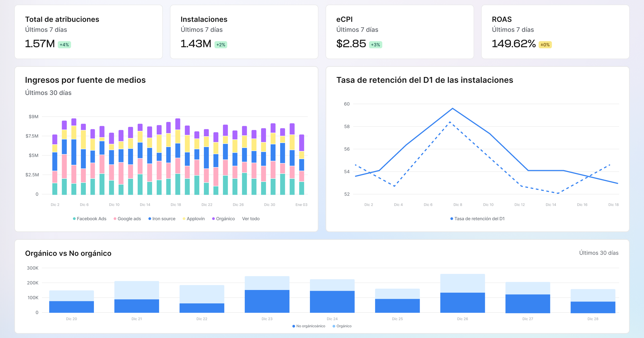Image resolution: width=644 pixels, height=338 pixels.
Task: Toggle Iron source legend entry
Action: point(162,219)
